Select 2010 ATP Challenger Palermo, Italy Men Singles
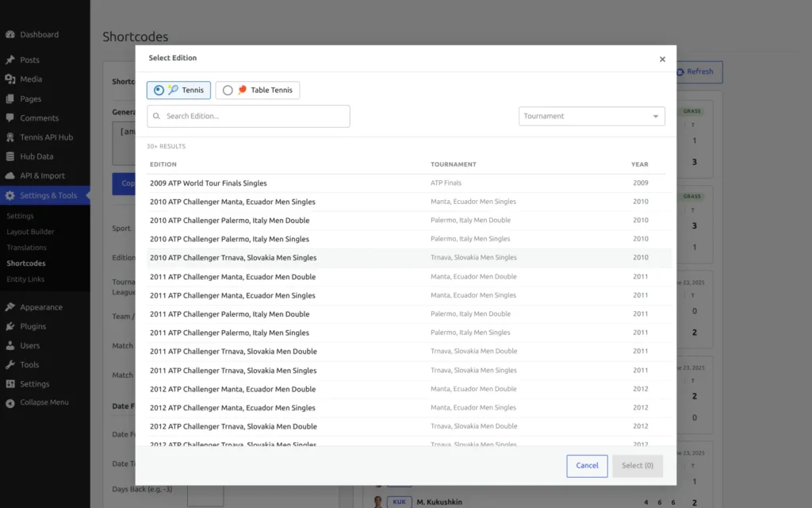Screen dimensions: 812x508 [x=409, y=239]
